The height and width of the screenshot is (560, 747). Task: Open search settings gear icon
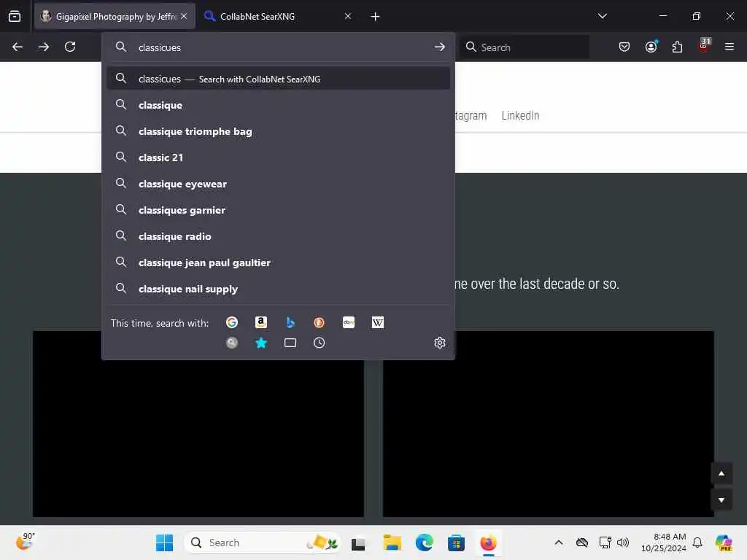tap(440, 343)
